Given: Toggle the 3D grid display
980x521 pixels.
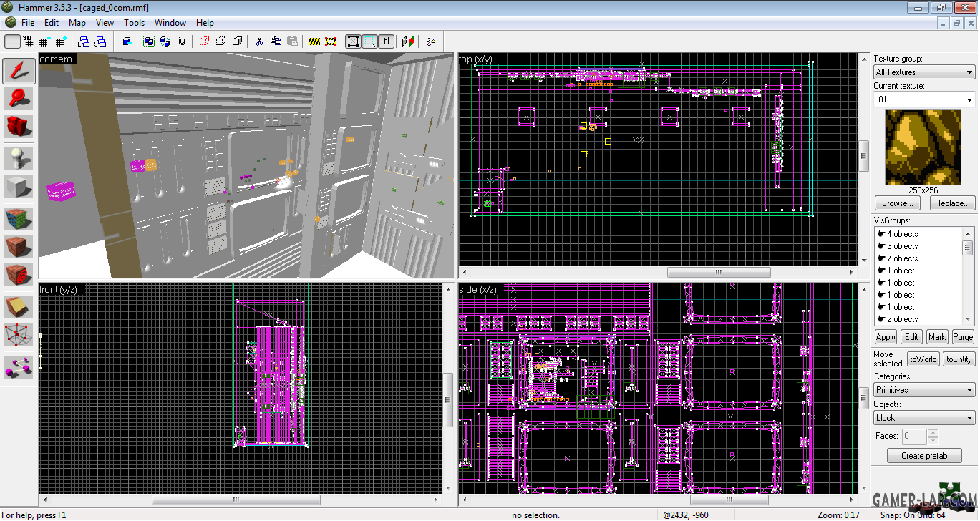Looking at the screenshot, I should click(29, 42).
